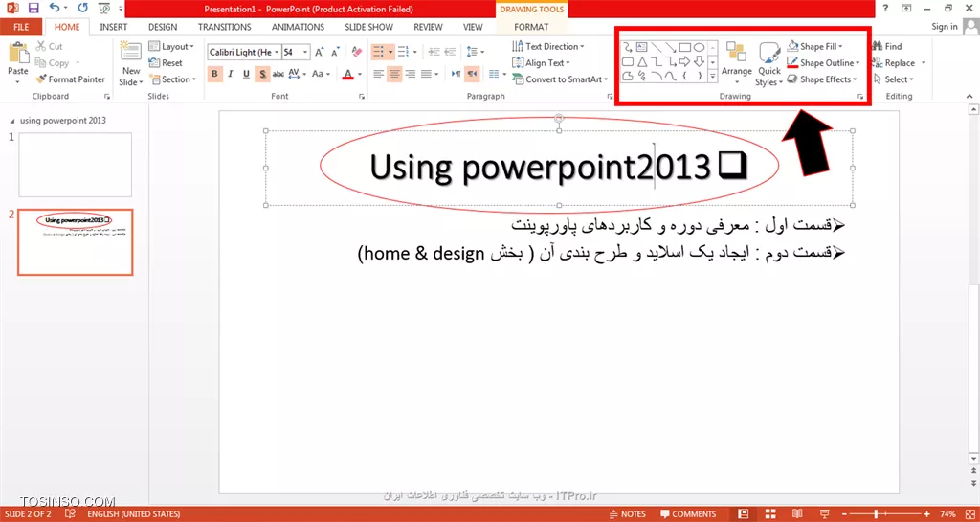The image size is (980, 522).
Task: Click the Save icon in quick access toolbar
Action: 33,9
